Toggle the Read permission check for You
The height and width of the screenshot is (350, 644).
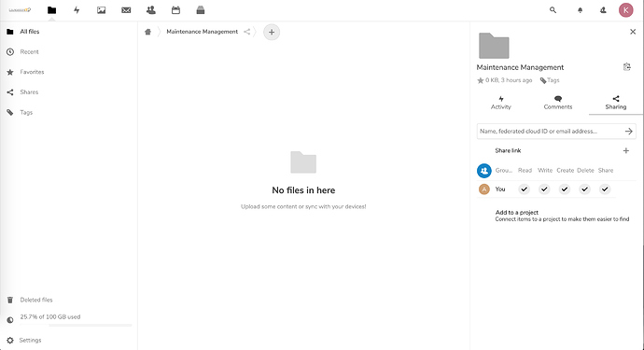(x=525, y=189)
